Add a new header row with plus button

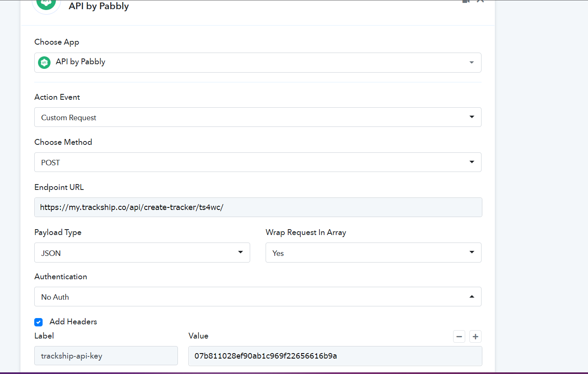[x=475, y=336]
